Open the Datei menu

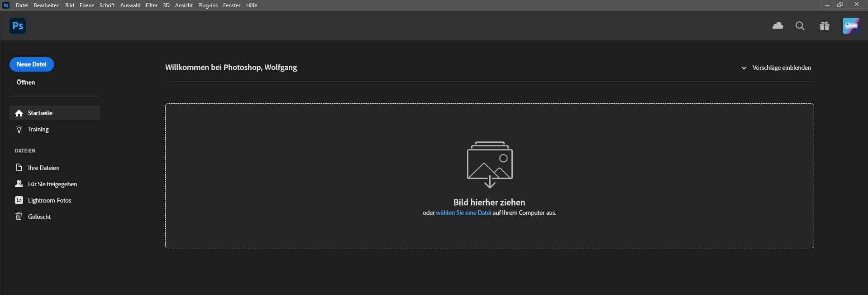(22, 5)
